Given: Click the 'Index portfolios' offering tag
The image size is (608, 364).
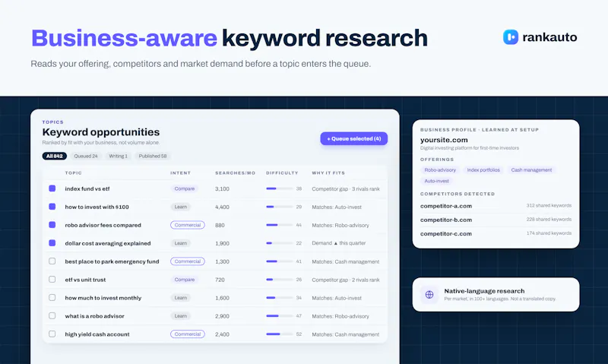Looking at the screenshot, I should [x=483, y=170].
